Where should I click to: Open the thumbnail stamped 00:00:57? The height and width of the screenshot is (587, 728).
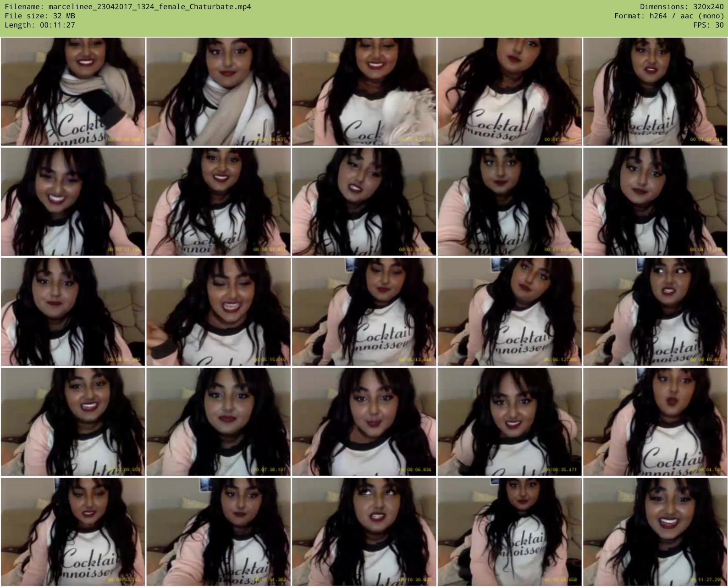tap(364, 92)
